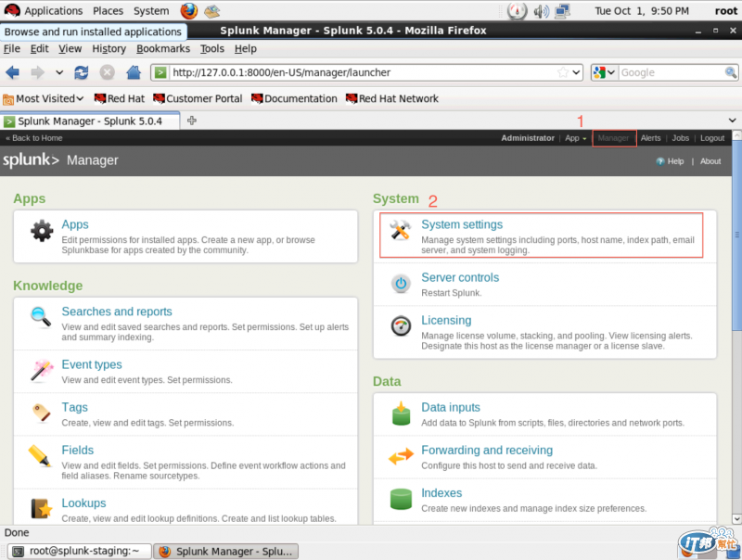Click the Splunk Manager taskbar button
Viewport: 742px width, 560px height.
coord(226,552)
